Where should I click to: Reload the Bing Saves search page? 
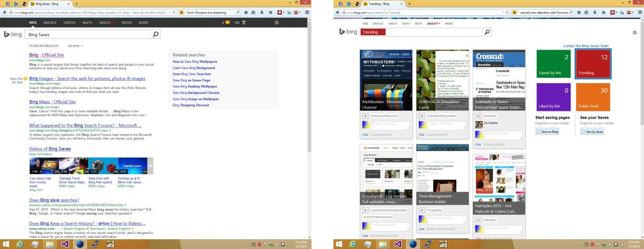click(x=174, y=12)
